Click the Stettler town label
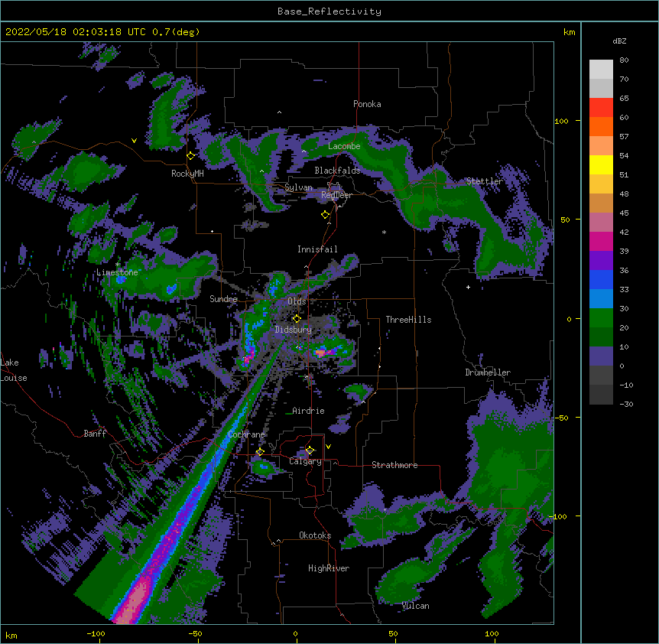The width and height of the screenshot is (659, 644). point(484,181)
